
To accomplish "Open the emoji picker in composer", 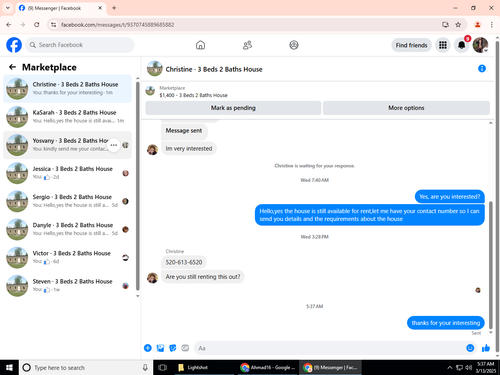I will pyautogui.click(x=470, y=348).
